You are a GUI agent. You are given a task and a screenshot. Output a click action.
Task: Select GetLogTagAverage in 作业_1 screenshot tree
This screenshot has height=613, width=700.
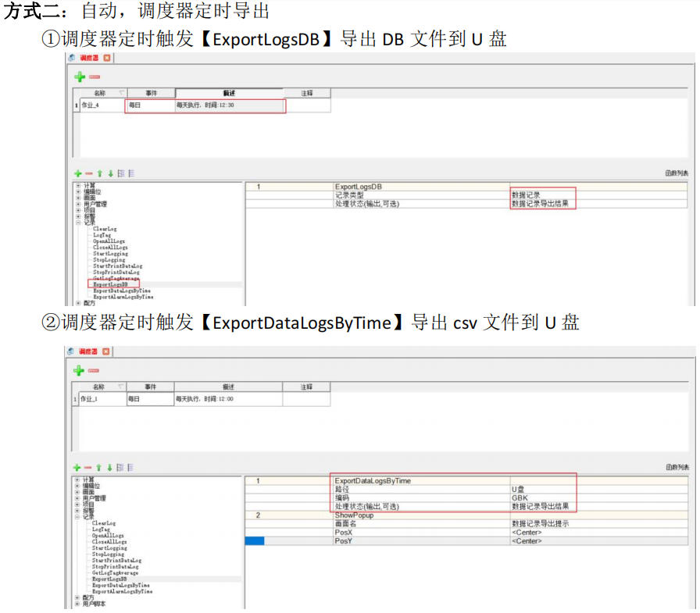tap(115, 572)
